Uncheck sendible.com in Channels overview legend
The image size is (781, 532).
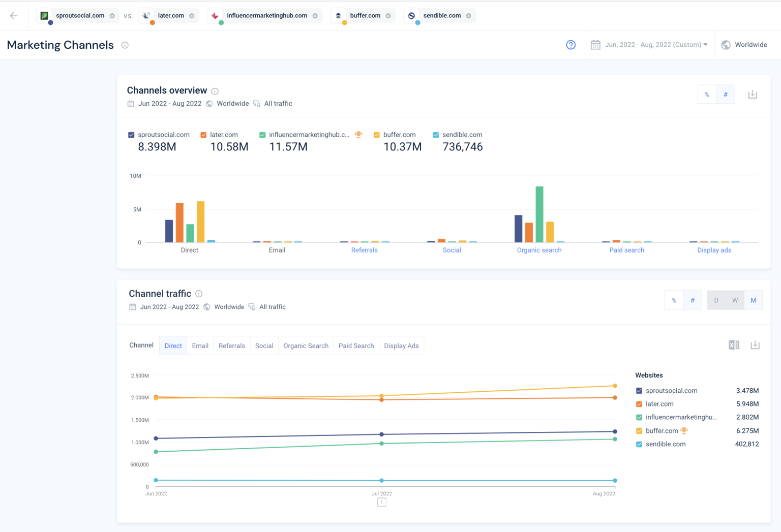436,135
